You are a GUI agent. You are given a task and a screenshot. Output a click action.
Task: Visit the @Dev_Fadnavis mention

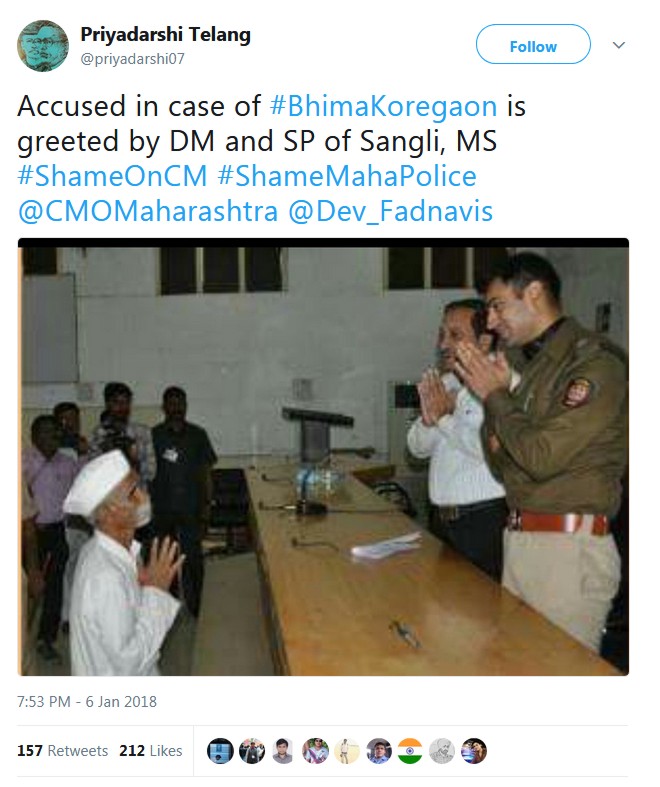click(x=390, y=211)
